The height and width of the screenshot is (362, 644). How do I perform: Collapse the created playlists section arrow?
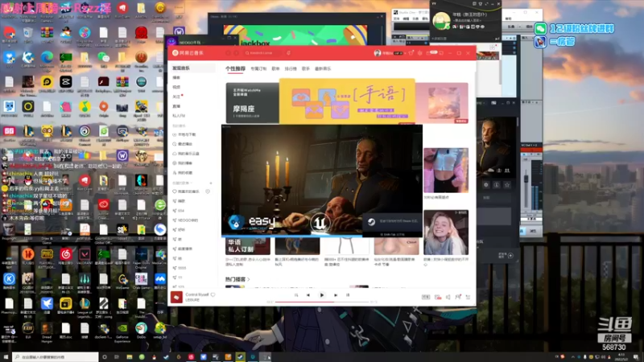(x=192, y=183)
